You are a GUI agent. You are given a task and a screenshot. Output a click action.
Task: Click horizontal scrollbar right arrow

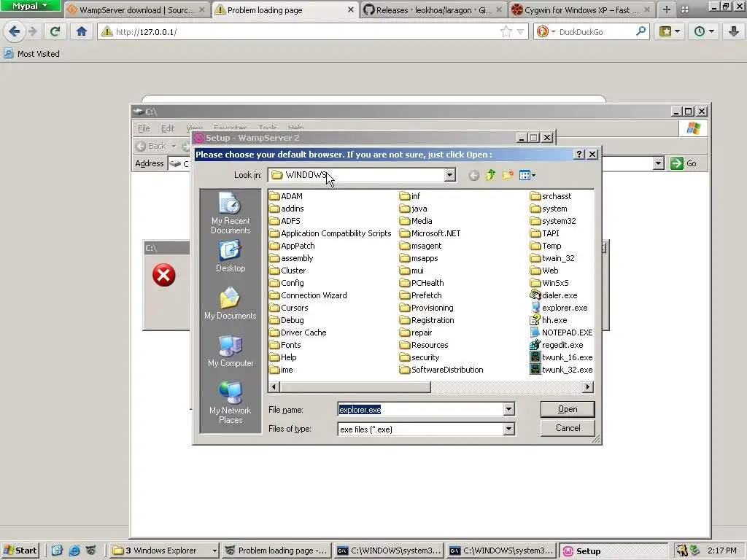point(588,387)
